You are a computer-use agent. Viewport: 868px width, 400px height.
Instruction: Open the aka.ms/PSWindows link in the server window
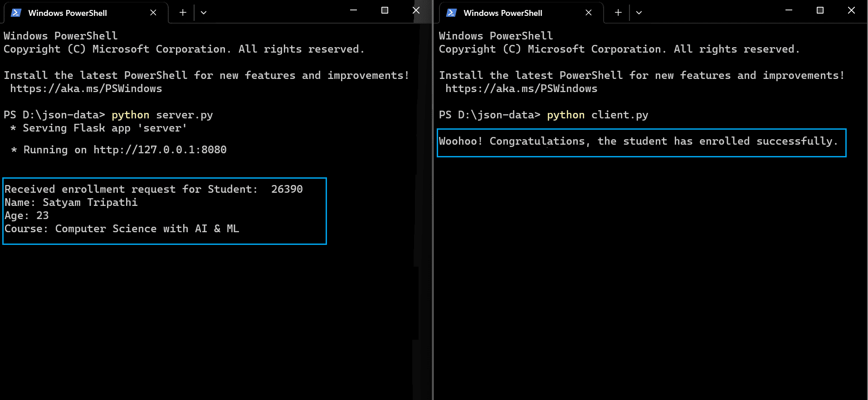(x=86, y=89)
